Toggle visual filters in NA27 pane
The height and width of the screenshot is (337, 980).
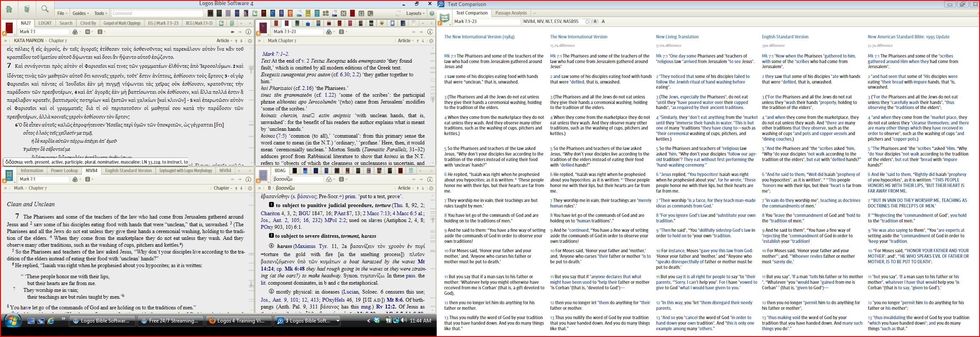(x=76, y=32)
